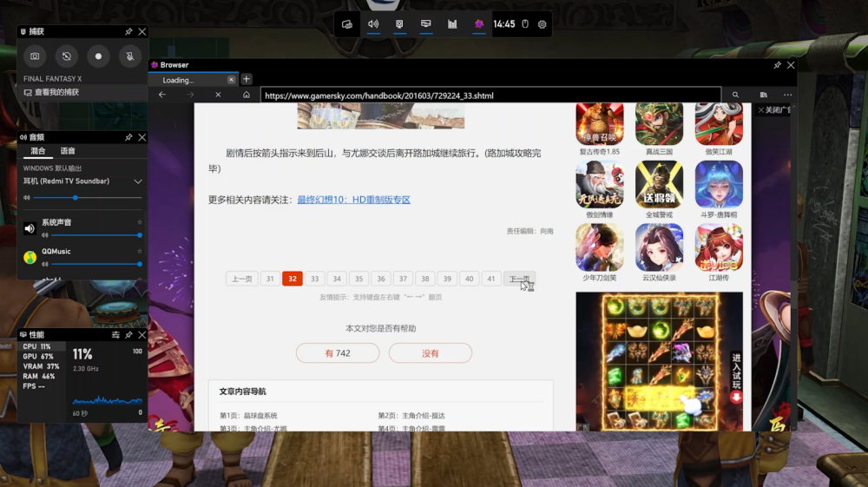868x487 pixels.
Task: Toggle Audio widget in Game Bar
Action: [373, 24]
